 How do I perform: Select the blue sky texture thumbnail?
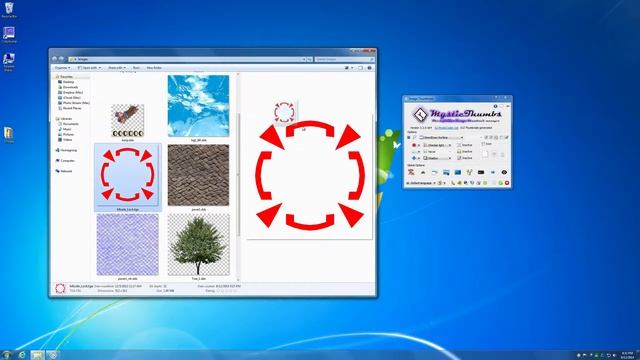pyautogui.click(x=198, y=106)
